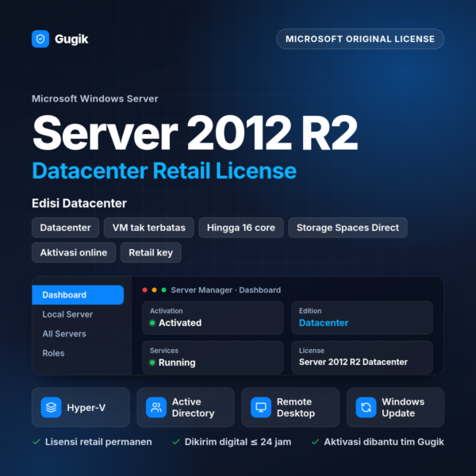Image resolution: width=476 pixels, height=476 pixels.
Task: Click the Gugik shield logo icon
Action: pyautogui.click(x=40, y=39)
